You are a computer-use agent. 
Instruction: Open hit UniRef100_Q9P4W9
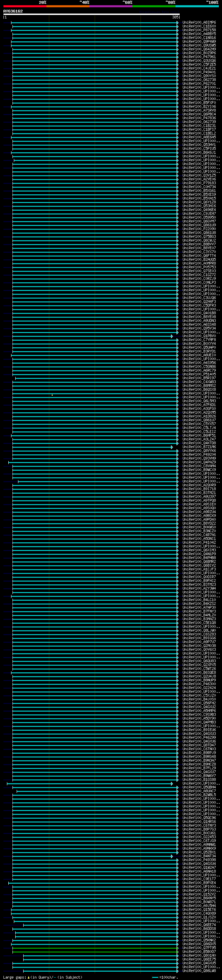click(x=199, y=41)
